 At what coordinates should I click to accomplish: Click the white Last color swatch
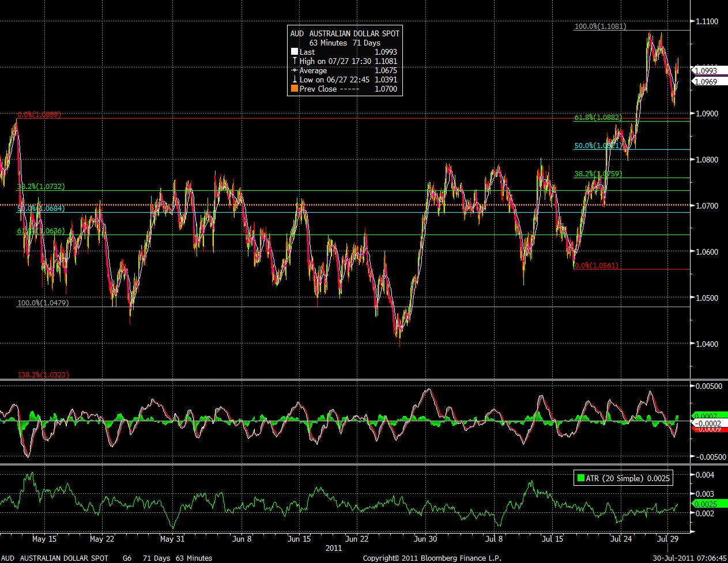point(295,52)
